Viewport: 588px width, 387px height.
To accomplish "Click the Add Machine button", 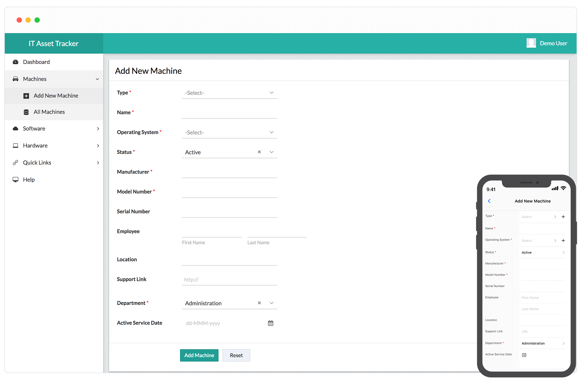I will tap(199, 355).
